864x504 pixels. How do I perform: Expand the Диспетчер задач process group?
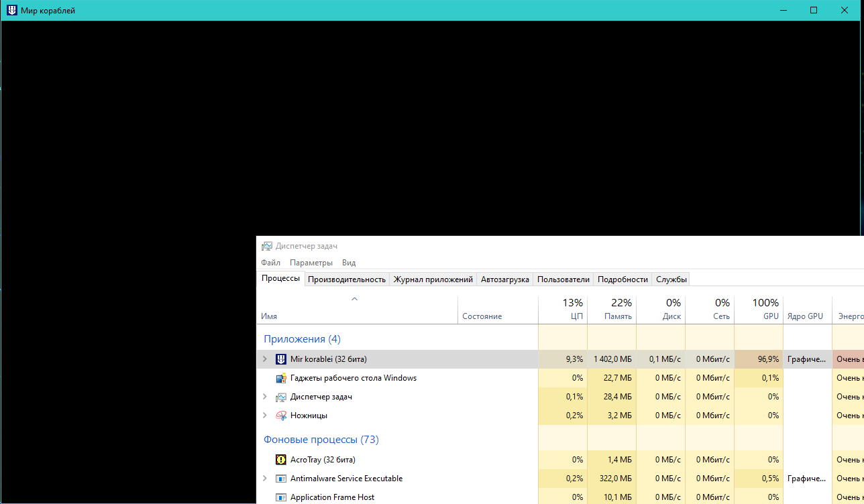(265, 397)
